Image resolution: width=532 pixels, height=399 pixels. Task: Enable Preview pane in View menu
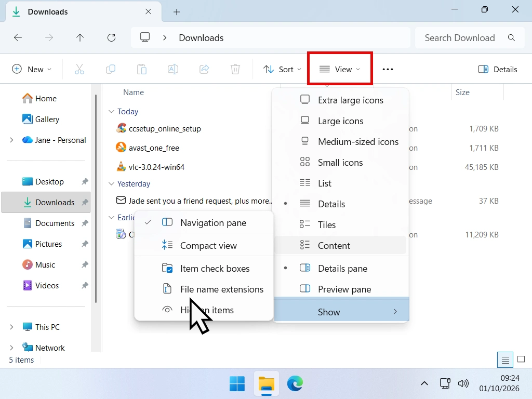pos(340,289)
